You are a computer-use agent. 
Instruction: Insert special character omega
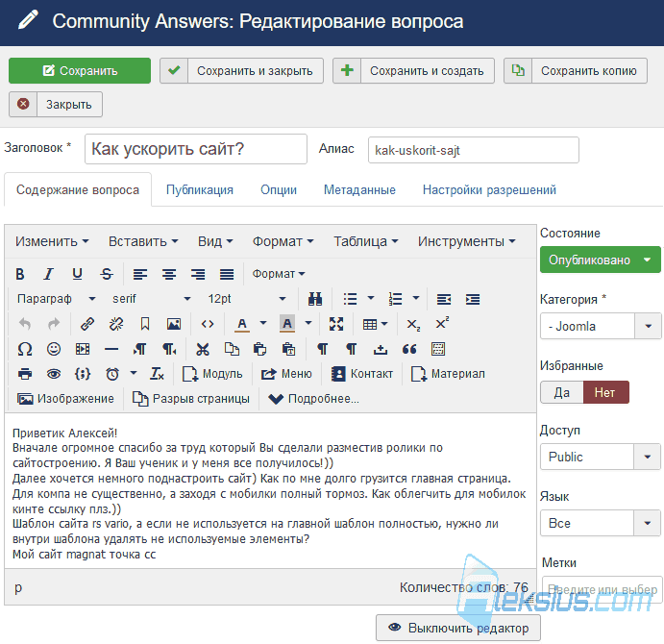click(25, 349)
